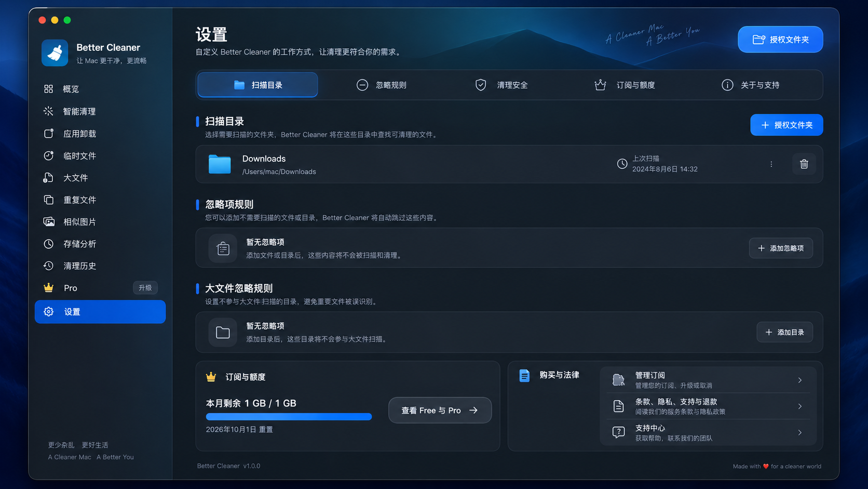The image size is (868, 489).
Task: Click the 本月剩余 1 GB / 1 GB text
Action: [x=251, y=403]
